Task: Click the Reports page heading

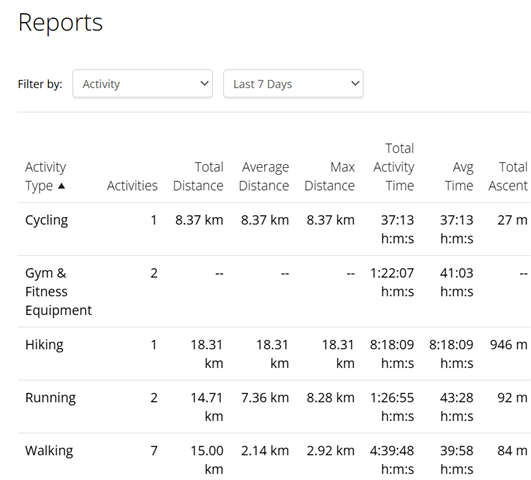Action: coord(60,23)
